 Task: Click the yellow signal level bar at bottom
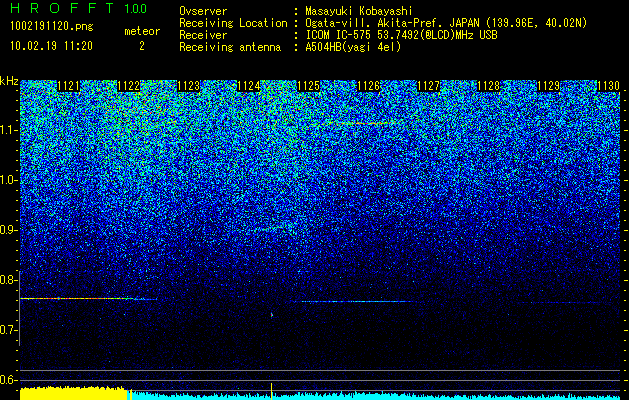tap(73, 393)
